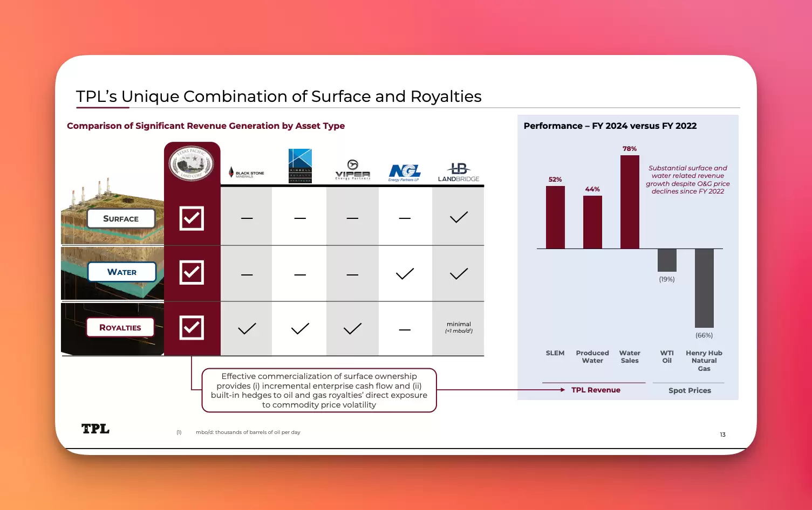The image size is (812, 510).
Task: Click the Produced Water 44% bar
Action: click(592, 222)
